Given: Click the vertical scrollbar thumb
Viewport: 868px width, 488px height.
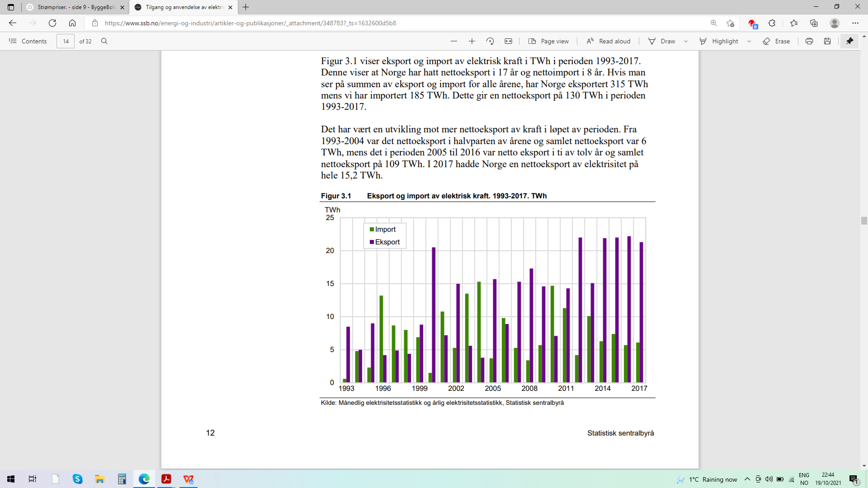Looking at the screenshot, I should tap(864, 221).
